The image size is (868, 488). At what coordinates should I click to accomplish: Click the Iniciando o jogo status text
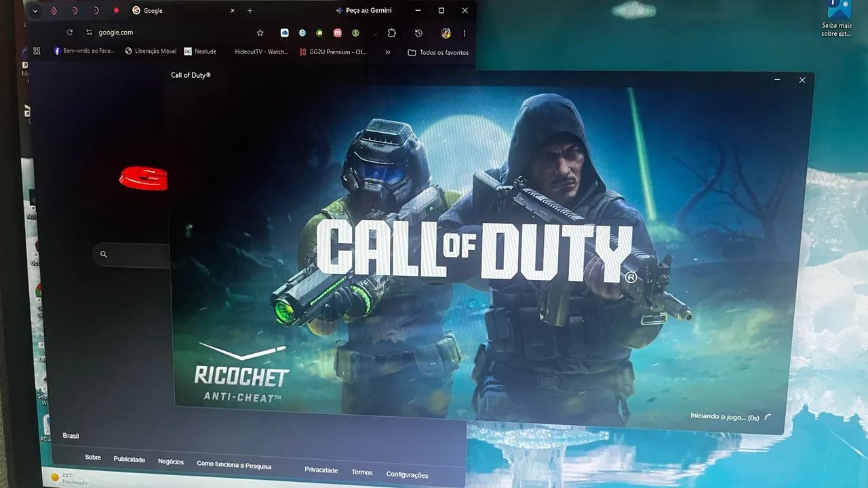click(724, 416)
